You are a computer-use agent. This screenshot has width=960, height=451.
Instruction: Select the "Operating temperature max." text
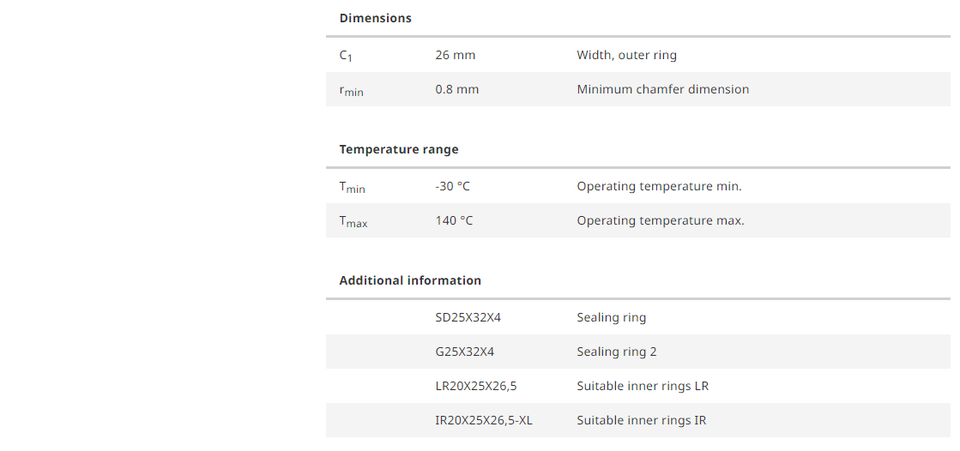(x=660, y=220)
